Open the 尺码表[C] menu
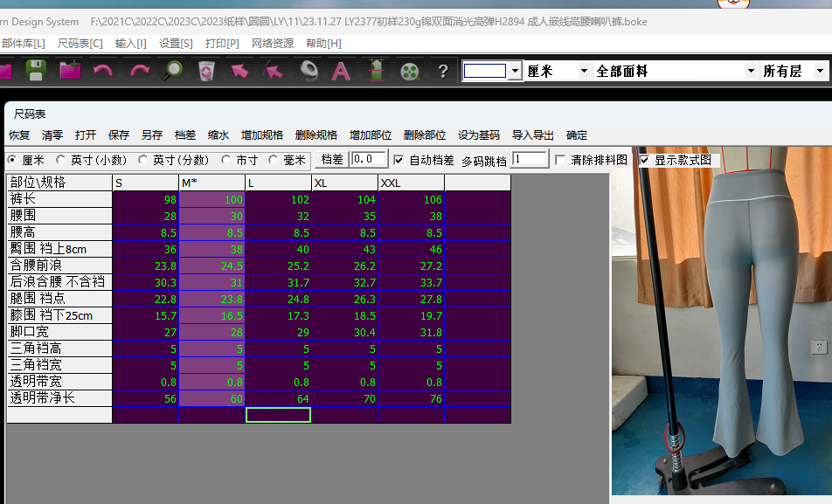The height and width of the screenshot is (504, 832). tap(80, 43)
